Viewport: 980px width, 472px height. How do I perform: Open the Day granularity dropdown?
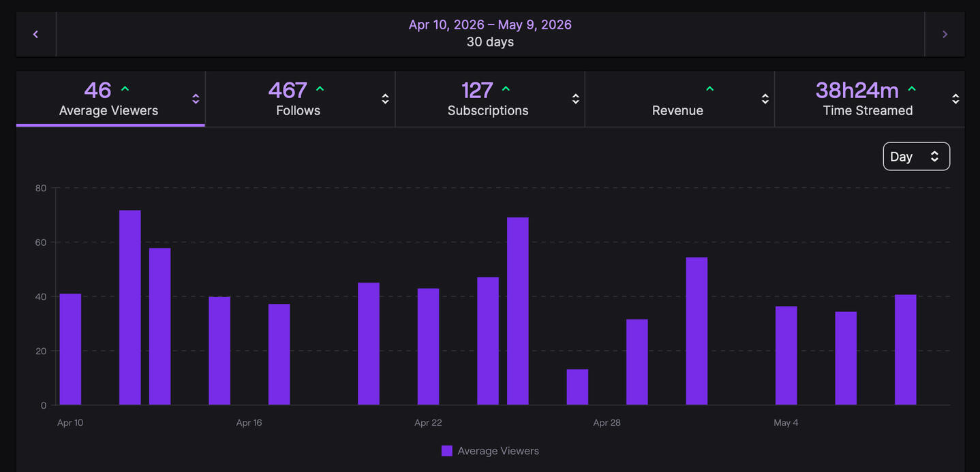click(x=916, y=157)
